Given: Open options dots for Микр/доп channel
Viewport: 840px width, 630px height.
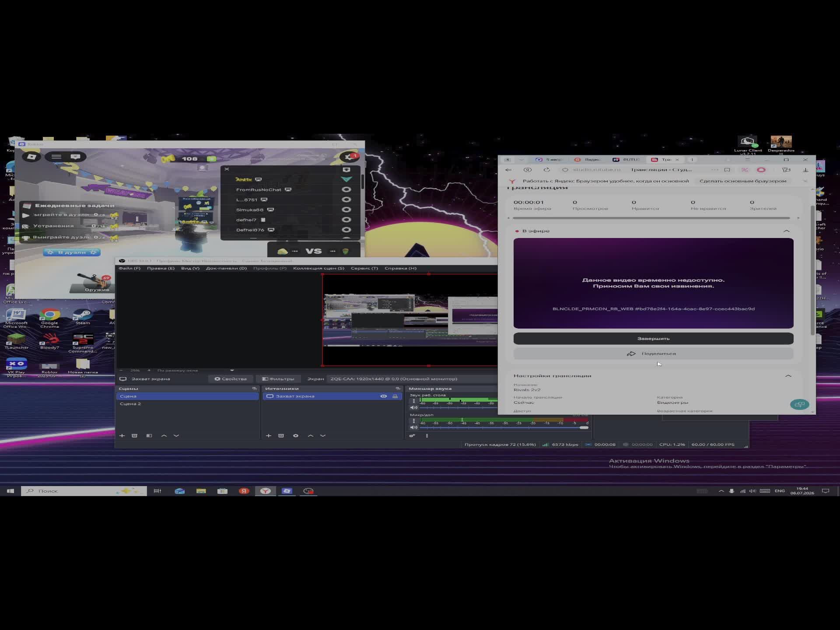Looking at the screenshot, I should 414,421.
